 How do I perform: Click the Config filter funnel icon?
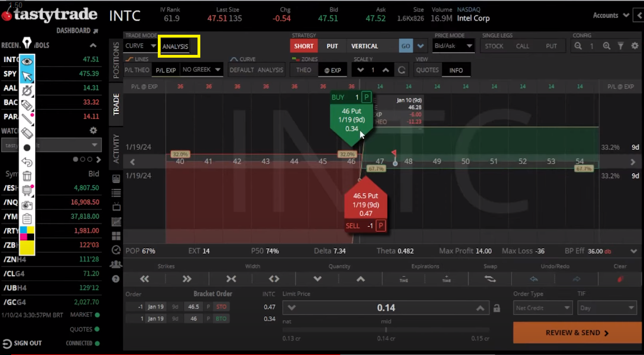tap(621, 46)
